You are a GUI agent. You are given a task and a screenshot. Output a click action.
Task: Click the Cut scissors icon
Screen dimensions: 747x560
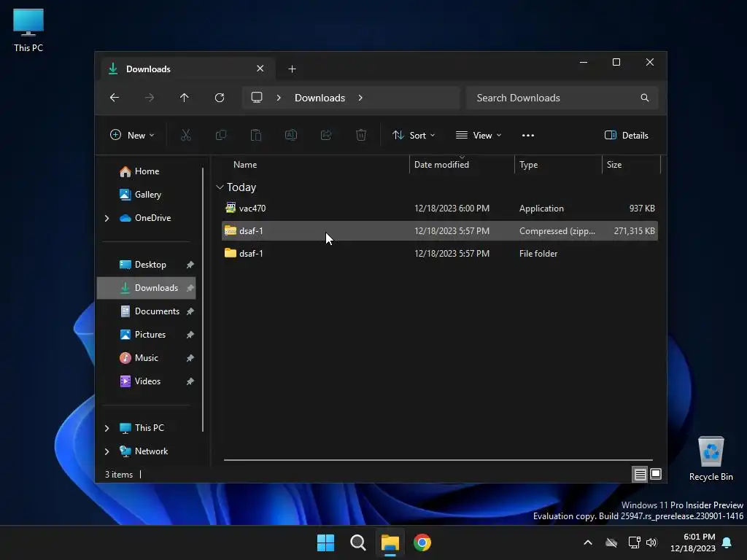pos(186,135)
